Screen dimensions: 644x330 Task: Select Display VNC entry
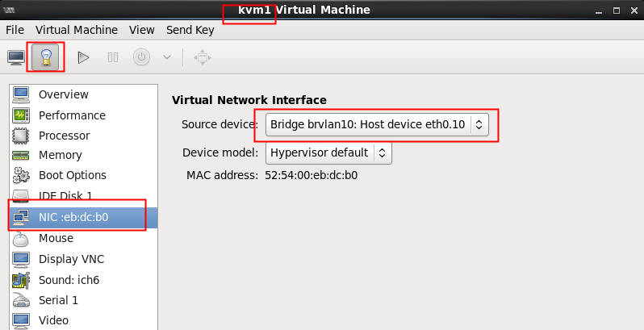[83, 259]
